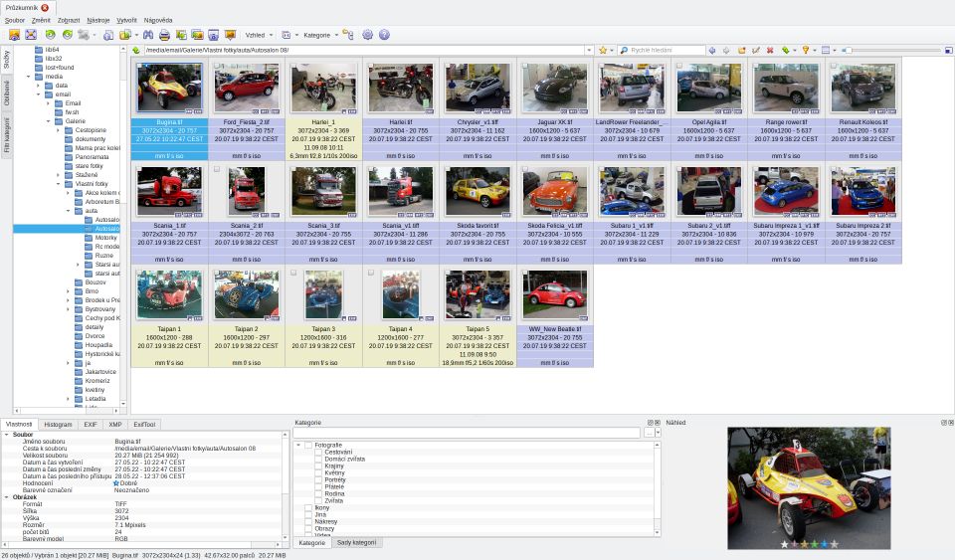Go up one folder with green arrow icon
The height and width of the screenshot is (560, 955).
136,50
